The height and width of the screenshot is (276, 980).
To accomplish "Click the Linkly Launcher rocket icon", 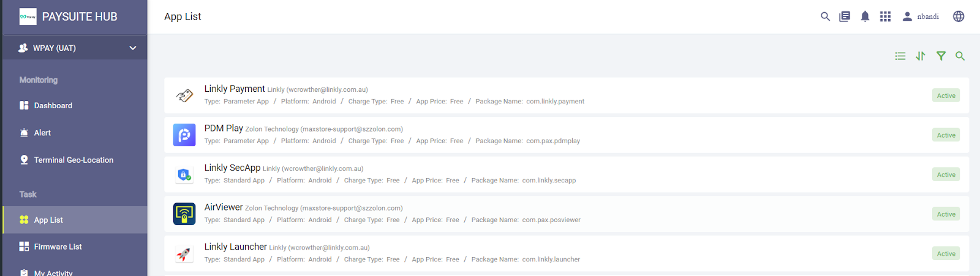I will [x=184, y=253].
